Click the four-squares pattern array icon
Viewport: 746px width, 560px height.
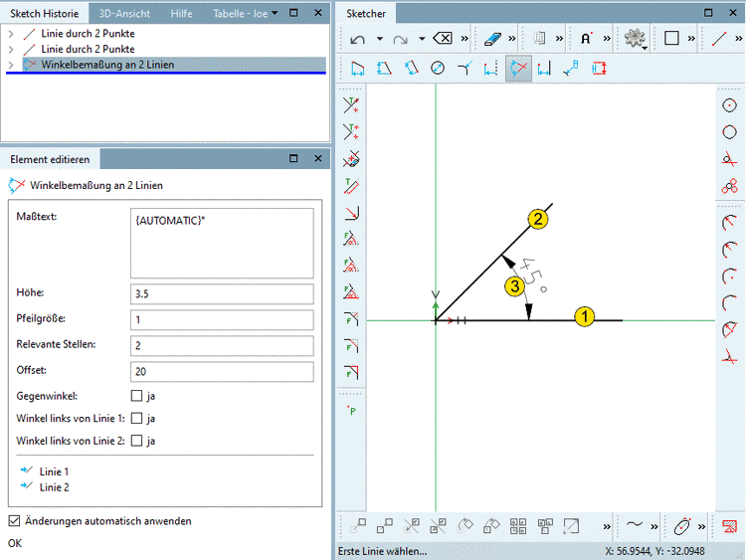pos(518,526)
